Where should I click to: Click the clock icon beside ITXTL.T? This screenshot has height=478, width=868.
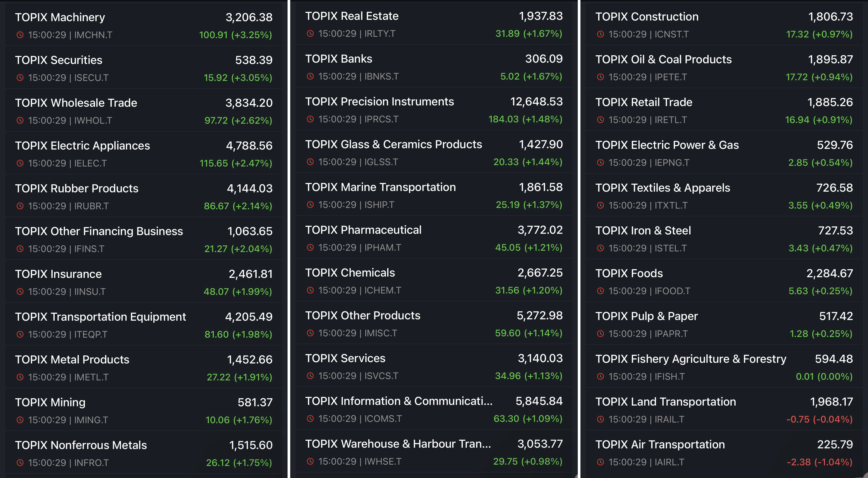click(x=601, y=205)
